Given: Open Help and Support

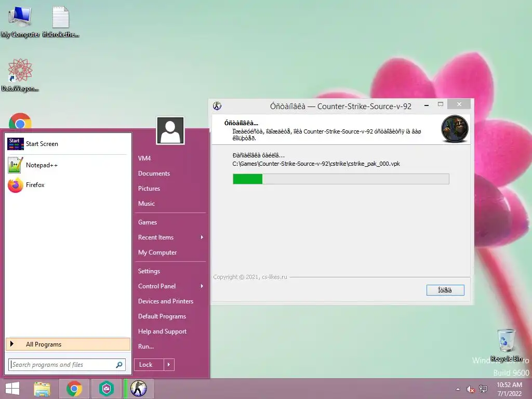Looking at the screenshot, I should click(162, 331).
